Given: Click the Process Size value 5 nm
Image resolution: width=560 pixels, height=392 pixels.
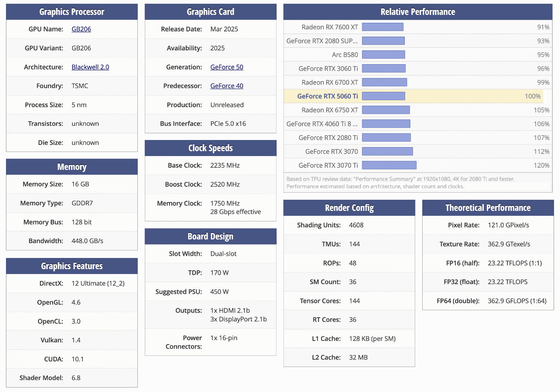Looking at the screenshot, I should [x=79, y=105].
